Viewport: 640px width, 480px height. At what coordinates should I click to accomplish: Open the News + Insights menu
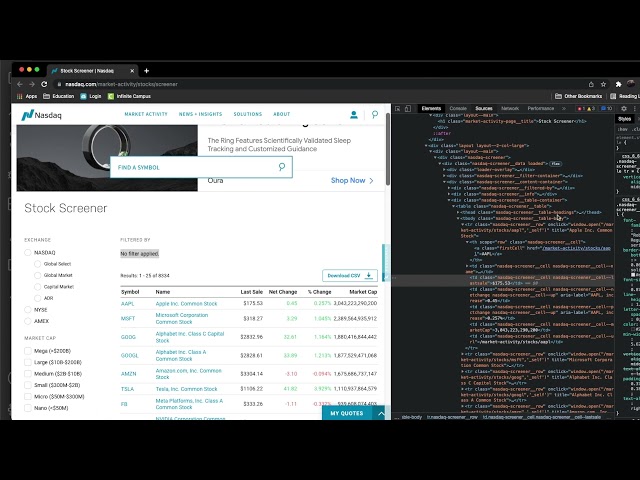point(200,114)
